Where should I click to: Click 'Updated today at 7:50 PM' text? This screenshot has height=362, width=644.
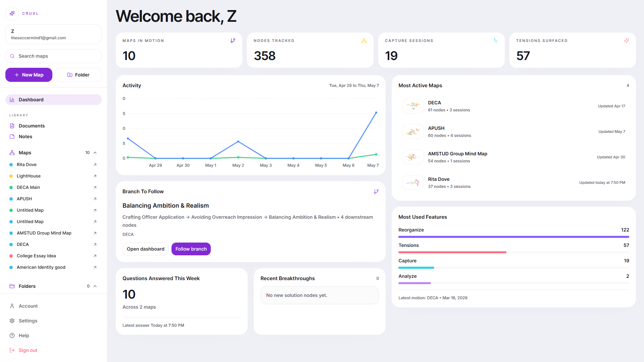(602, 183)
